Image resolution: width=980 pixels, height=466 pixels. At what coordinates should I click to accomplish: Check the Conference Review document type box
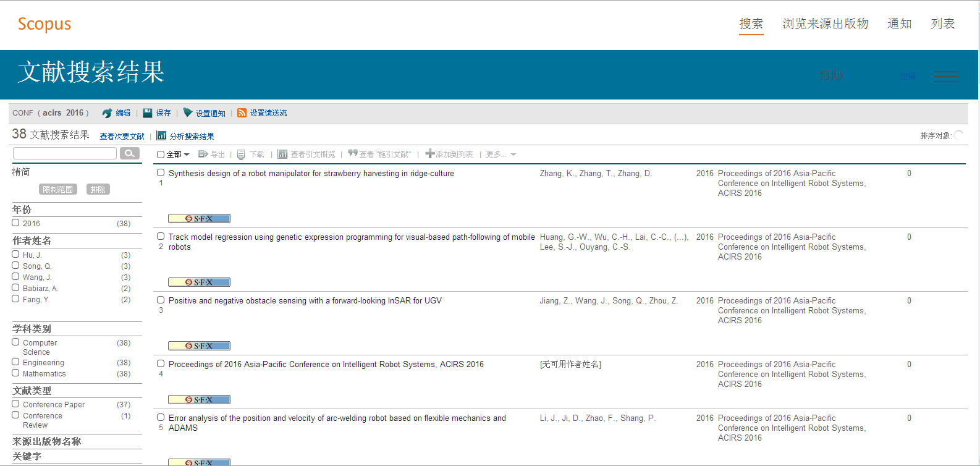15,415
